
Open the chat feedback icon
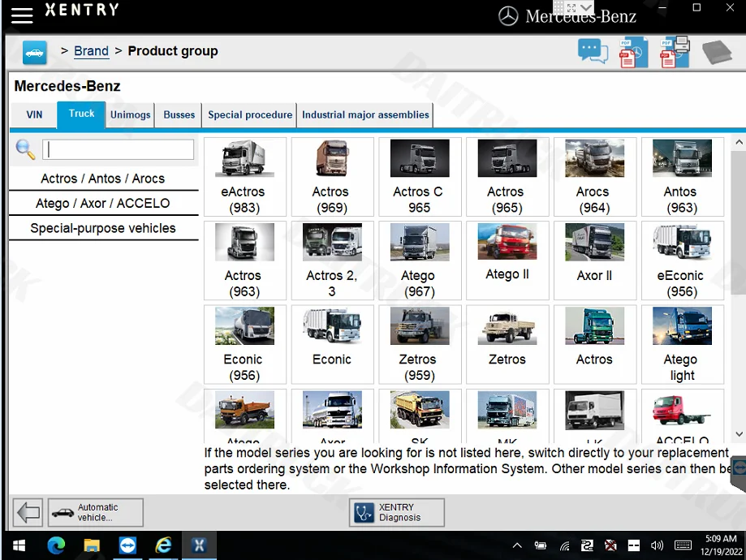click(x=593, y=51)
